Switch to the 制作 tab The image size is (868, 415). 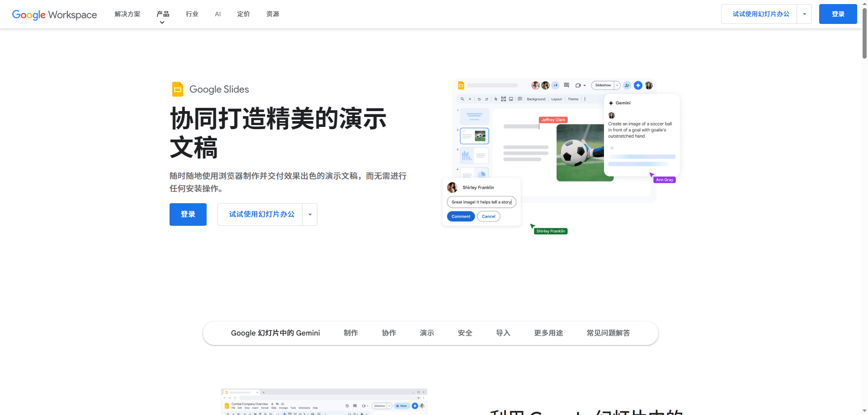[x=351, y=333]
